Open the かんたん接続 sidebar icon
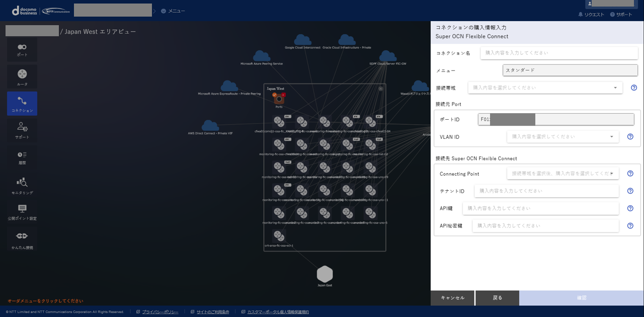 (x=22, y=239)
